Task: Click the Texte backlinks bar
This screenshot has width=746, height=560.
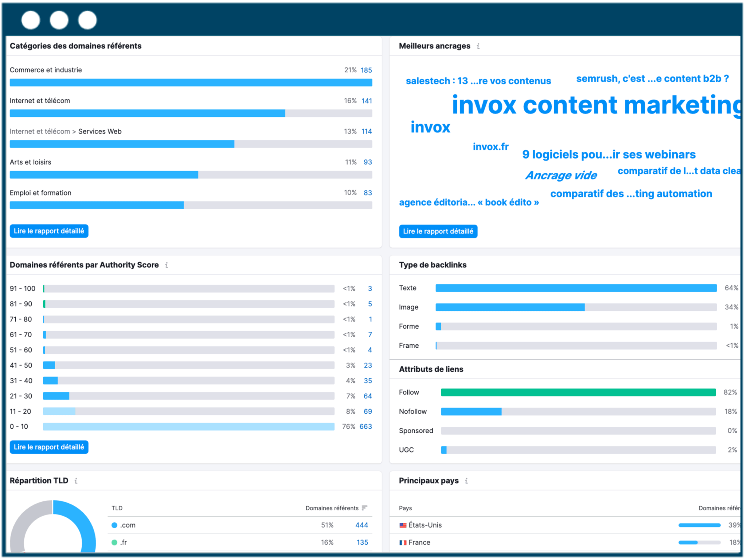Action: pos(576,288)
